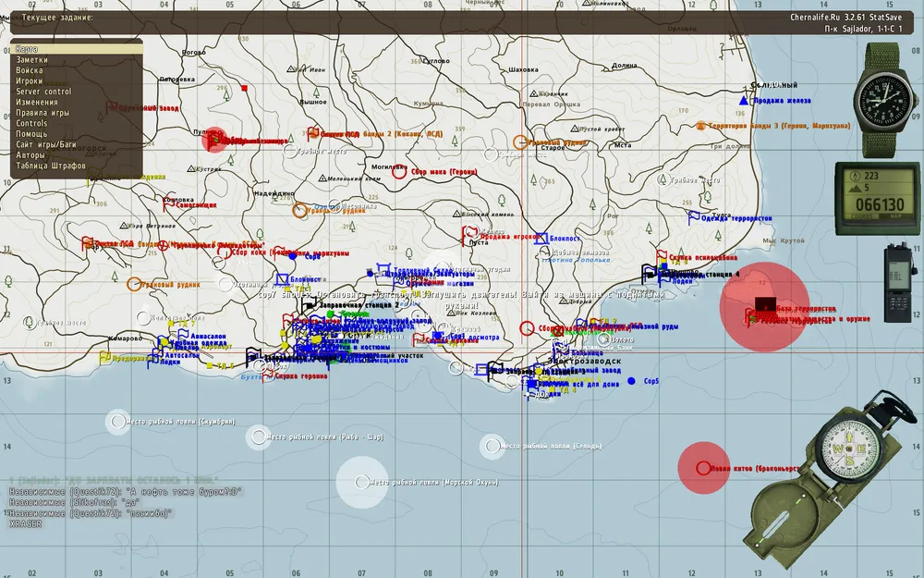This screenshot has width=924, height=578.
Task: Select the orange Территория банды 3 marker
Action: (x=700, y=125)
